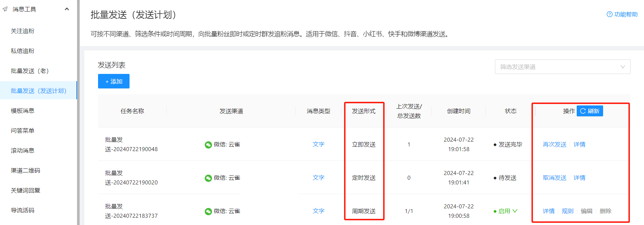Click the 功能帮助 help icon
Image resolution: width=644 pixels, height=225 pixels.
[x=610, y=14]
